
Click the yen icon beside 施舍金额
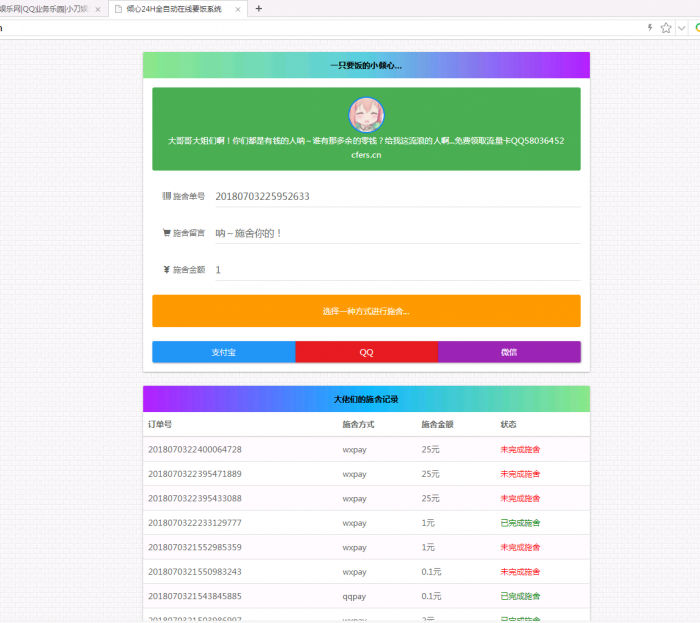coord(167,269)
